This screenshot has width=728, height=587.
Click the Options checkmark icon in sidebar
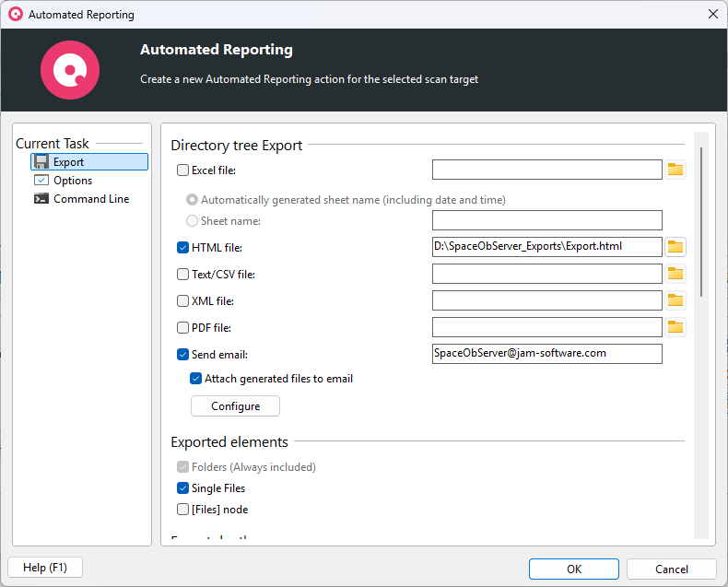click(41, 181)
